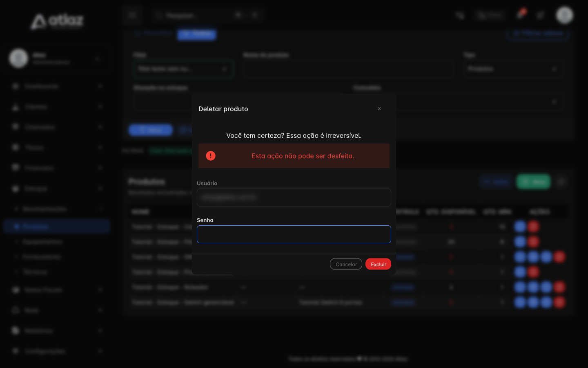588x368 pixels.
Task: Click the 'Você tem certeza?' confirmation text
Action: click(294, 135)
